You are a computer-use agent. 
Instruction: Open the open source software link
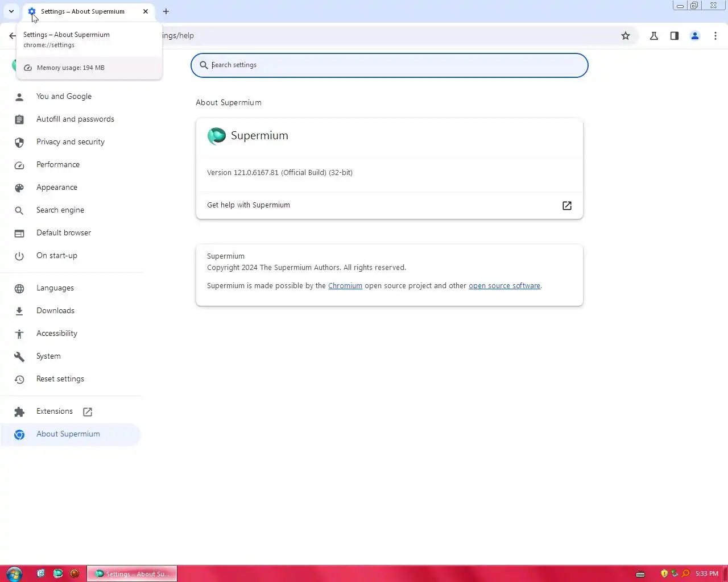point(504,286)
